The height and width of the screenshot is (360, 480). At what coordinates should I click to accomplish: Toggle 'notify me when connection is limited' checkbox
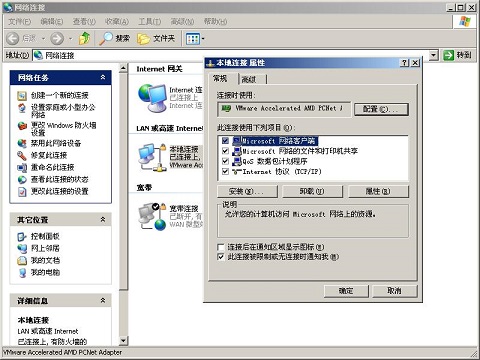coord(221,257)
